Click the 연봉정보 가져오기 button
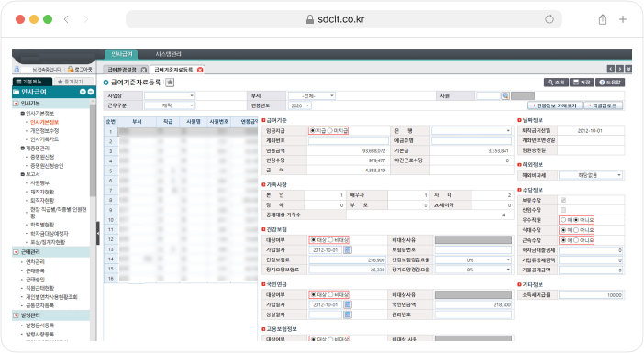644x353 pixels. click(x=555, y=105)
